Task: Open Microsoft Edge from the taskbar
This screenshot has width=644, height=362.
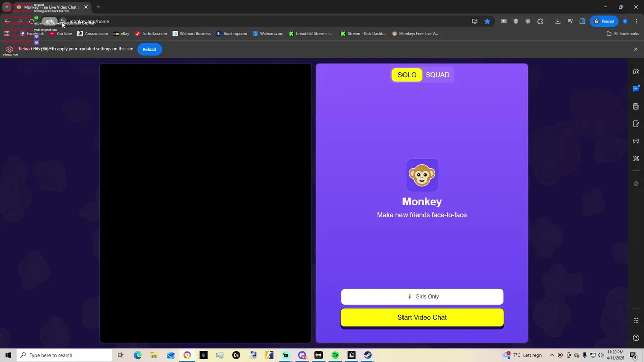Action: tap(138, 355)
